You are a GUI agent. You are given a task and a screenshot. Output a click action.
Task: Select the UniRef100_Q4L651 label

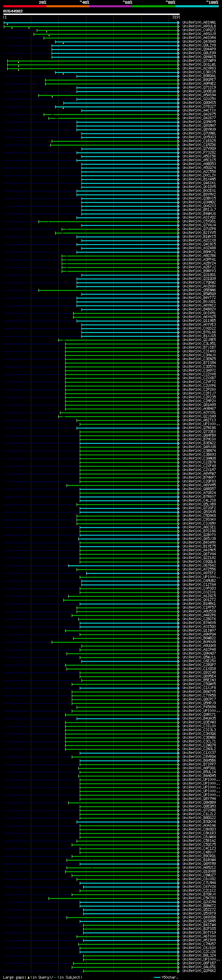[199, 967]
